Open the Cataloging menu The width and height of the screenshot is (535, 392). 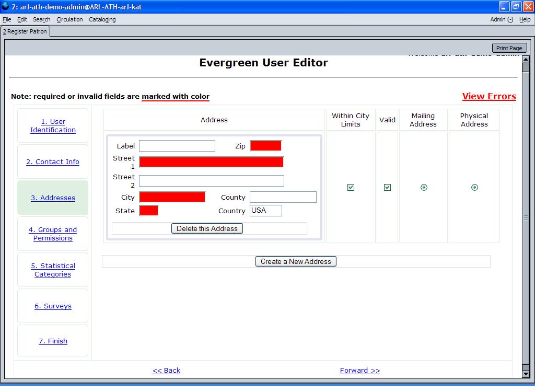(102, 19)
